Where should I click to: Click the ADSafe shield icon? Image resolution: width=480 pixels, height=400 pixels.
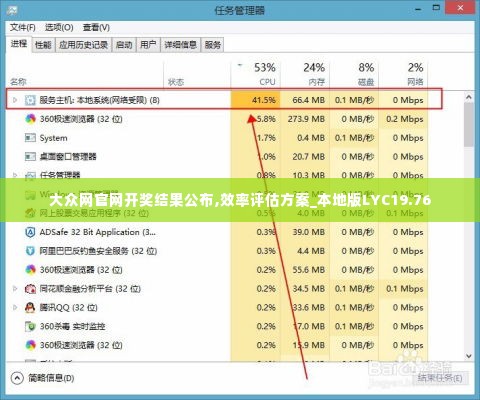[x=30, y=232]
